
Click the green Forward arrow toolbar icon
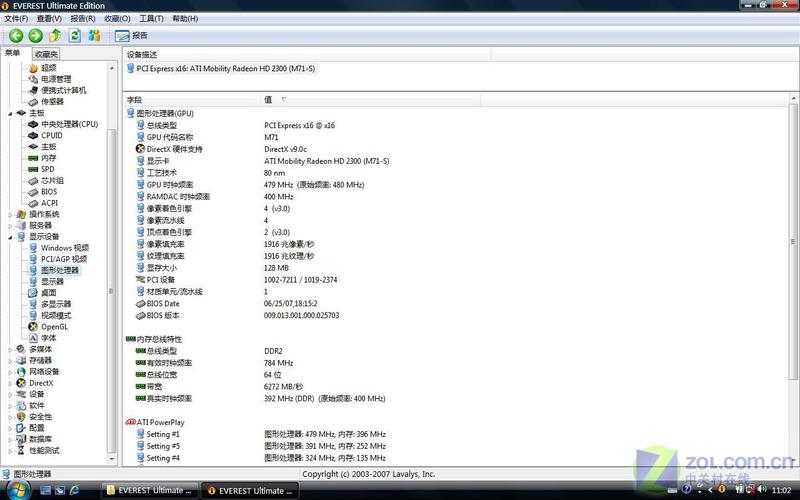coord(35,35)
